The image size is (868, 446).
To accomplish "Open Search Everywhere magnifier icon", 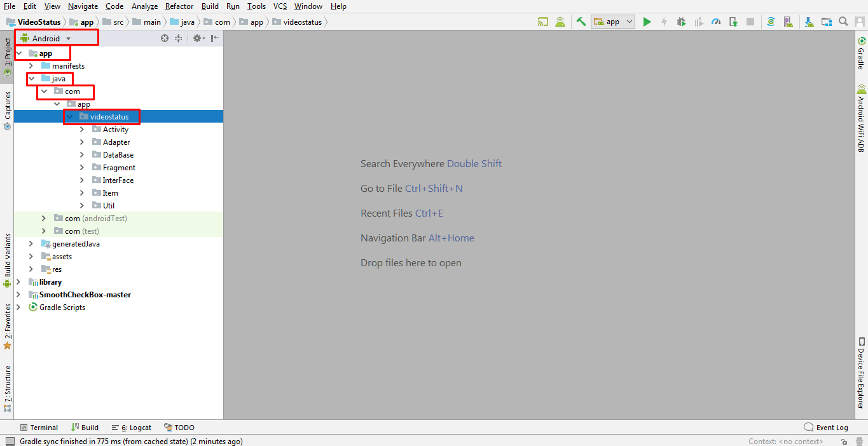I will click(x=843, y=22).
